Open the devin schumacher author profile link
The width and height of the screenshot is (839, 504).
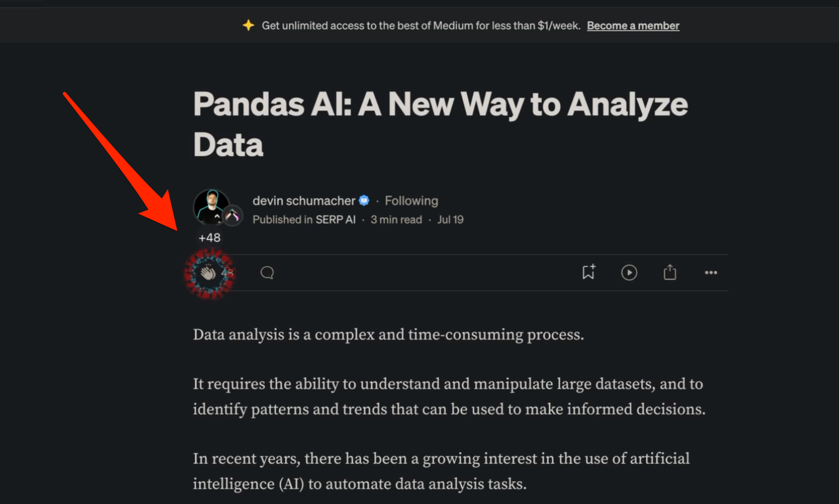[x=304, y=201]
